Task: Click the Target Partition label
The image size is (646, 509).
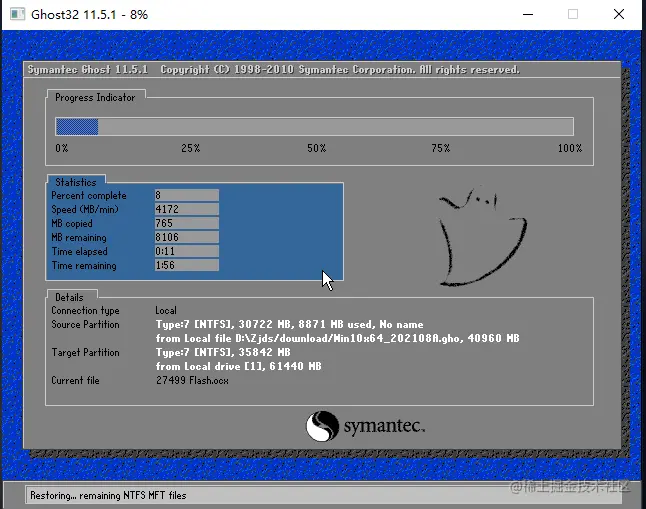Action: [85, 353]
